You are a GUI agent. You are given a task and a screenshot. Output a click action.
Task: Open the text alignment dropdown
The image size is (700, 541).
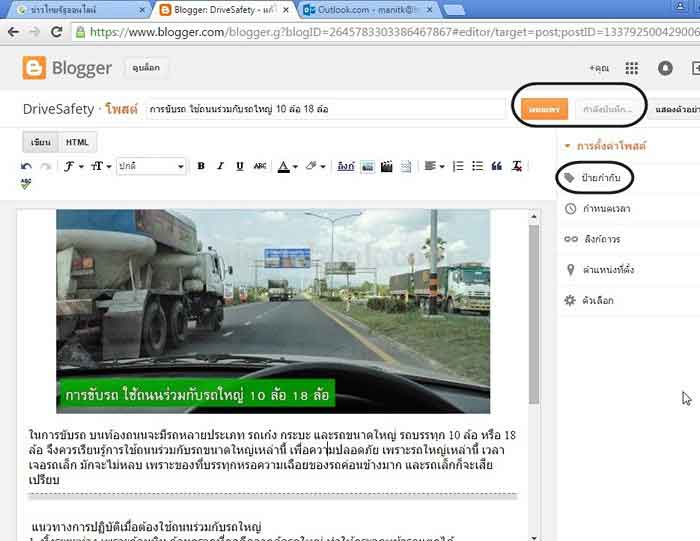coord(434,166)
